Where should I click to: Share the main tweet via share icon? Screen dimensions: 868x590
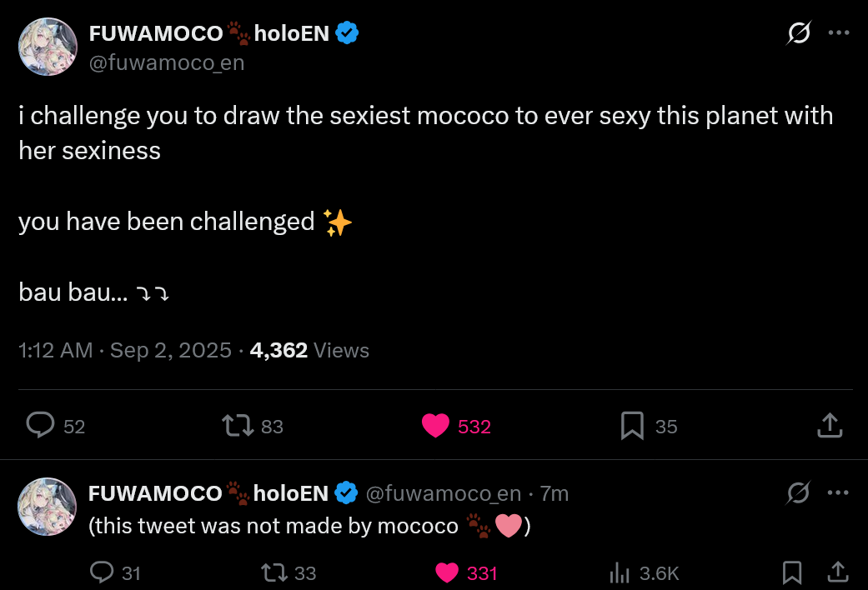click(x=829, y=426)
